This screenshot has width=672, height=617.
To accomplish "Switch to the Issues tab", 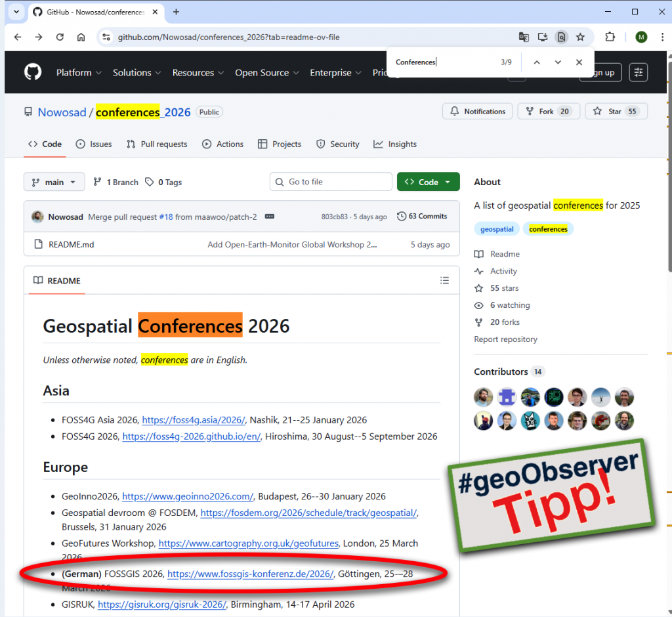I will (94, 144).
